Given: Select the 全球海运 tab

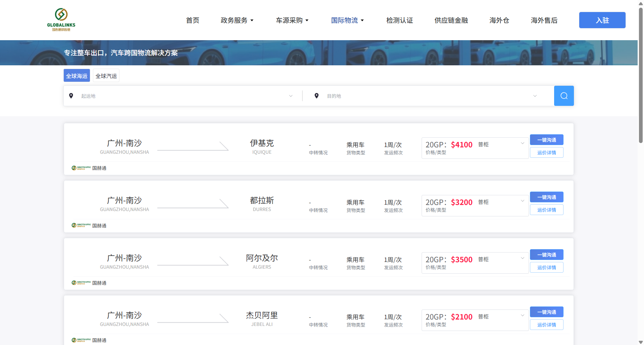Looking at the screenshot, I should point(77,76).
